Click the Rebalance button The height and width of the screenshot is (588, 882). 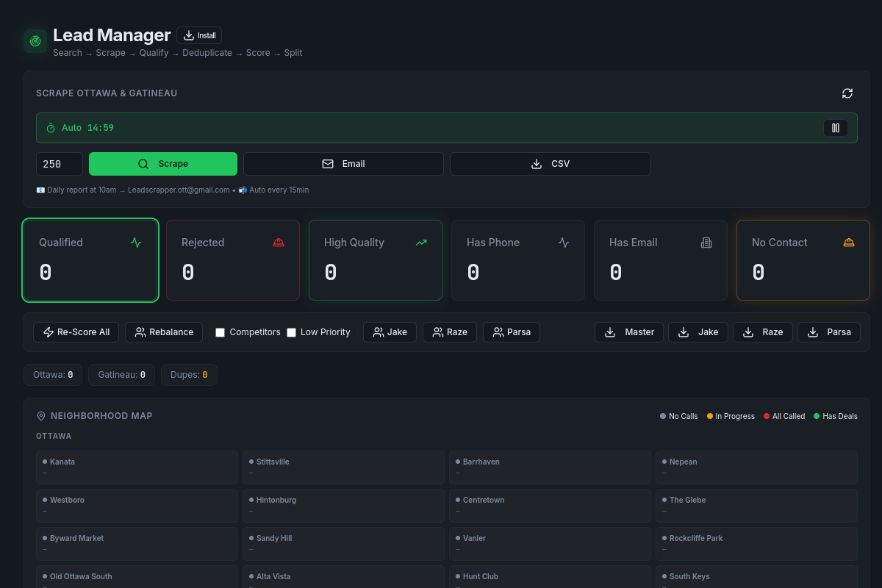(164, 332)
